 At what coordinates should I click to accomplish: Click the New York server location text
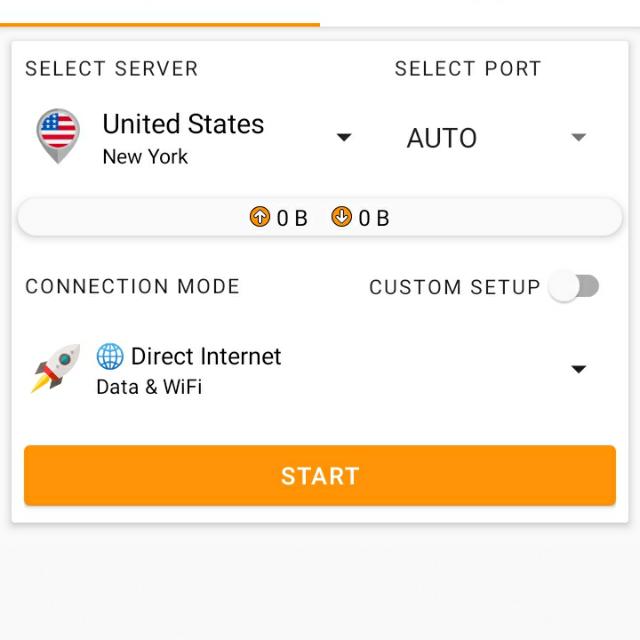click(x=145, y=157)
